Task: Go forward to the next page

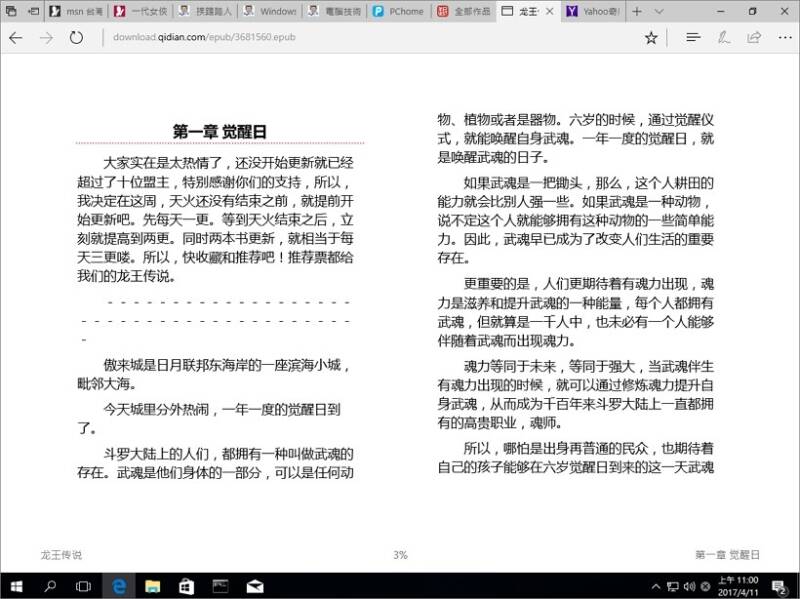Action: pos(46,38)
